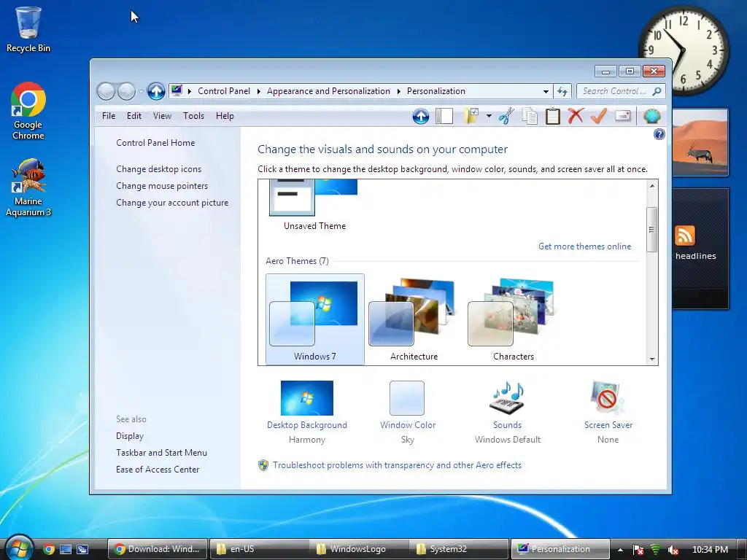Open Google Chrome desktop shortcut
Viewport: 747px width, 560px height.
coord(28,111)
